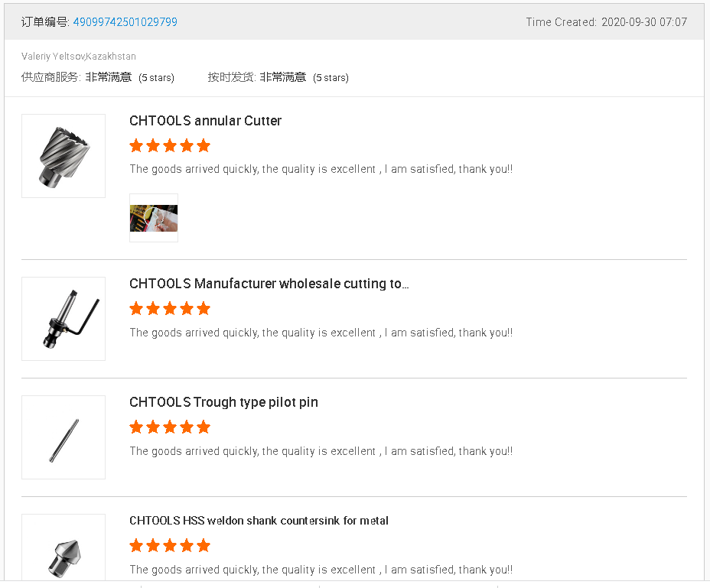
Task: Open order number 49099742501029799 link
Action: 125,22
